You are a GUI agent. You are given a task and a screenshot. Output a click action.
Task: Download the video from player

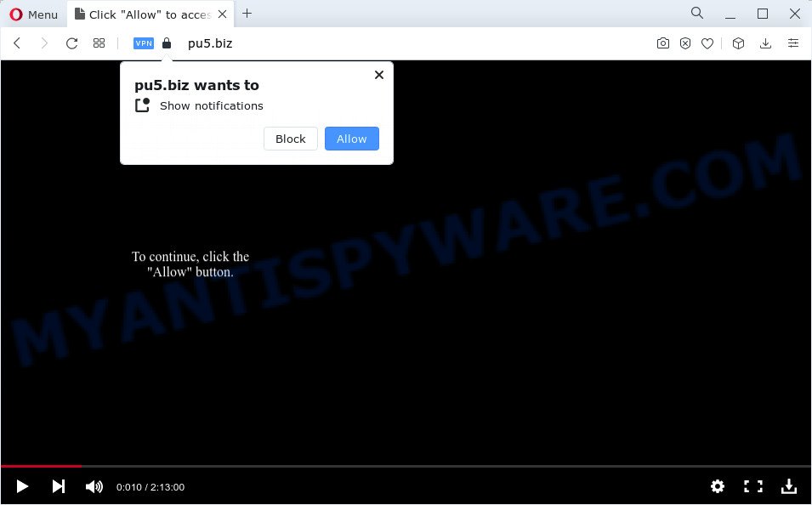[x=789, y=486]
